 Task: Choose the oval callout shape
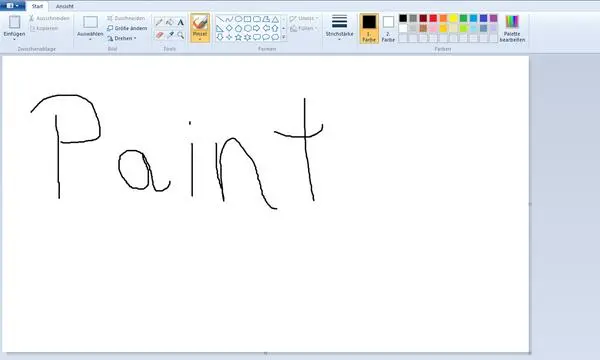click(266, 37)
